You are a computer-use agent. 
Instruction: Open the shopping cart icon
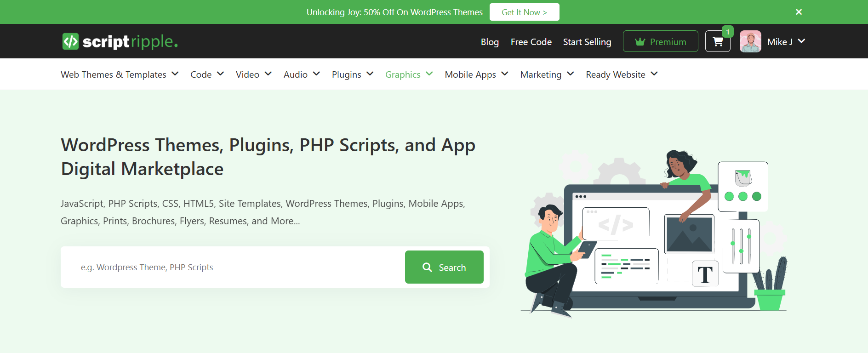point(718,41)
